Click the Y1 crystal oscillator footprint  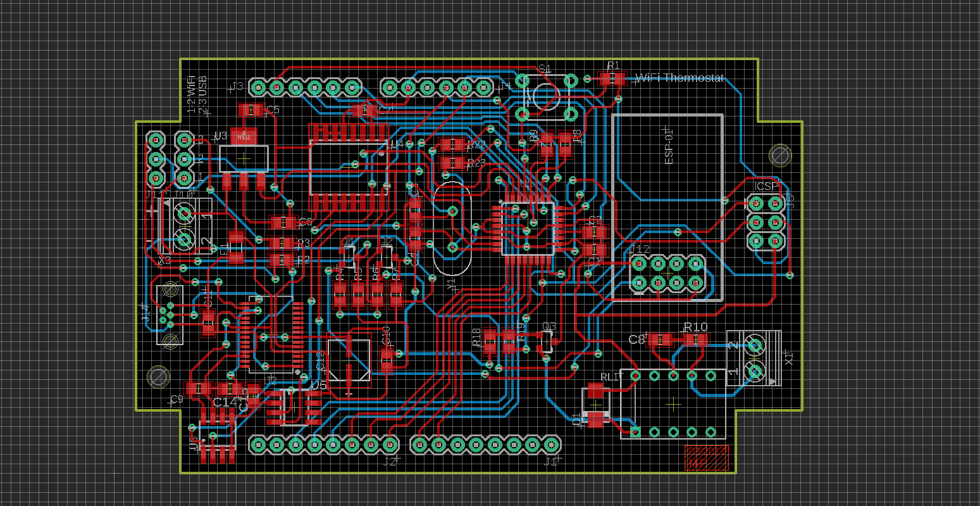[452, 229]
